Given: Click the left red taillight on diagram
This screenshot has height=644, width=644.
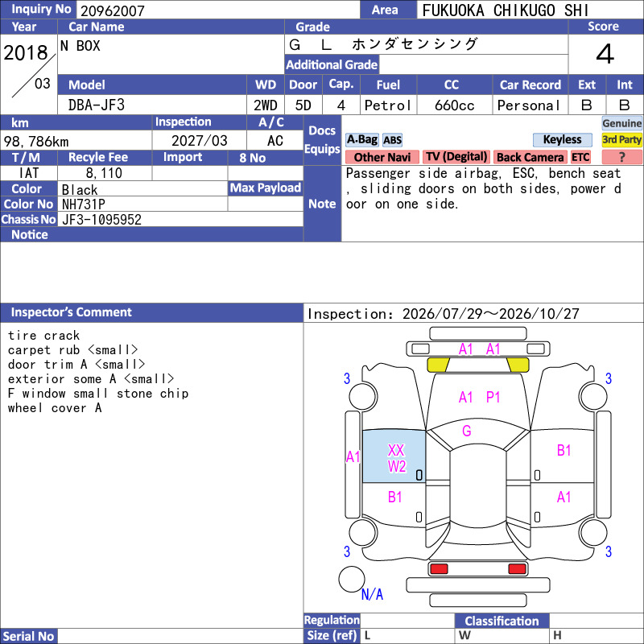Looking at the screenshot, I should point(439,569).
